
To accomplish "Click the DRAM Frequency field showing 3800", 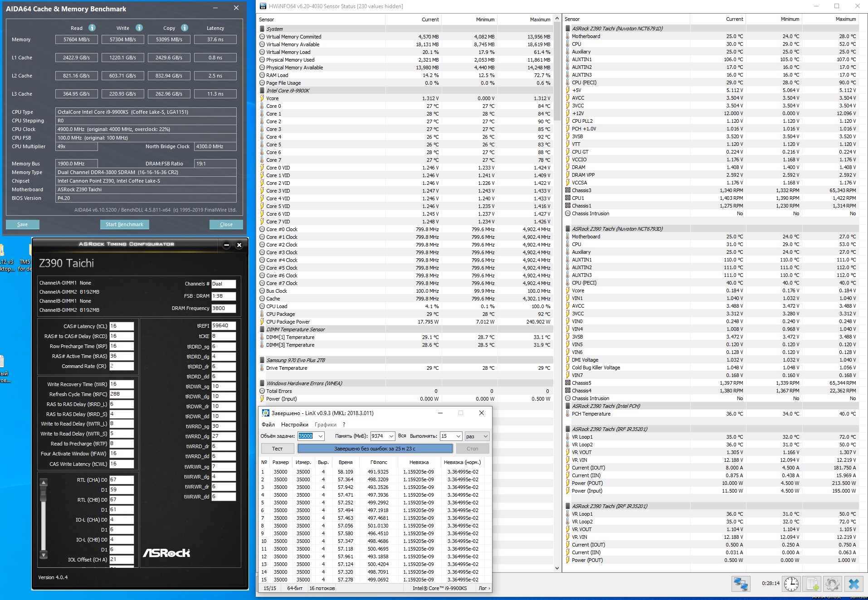I will [224, 309].
